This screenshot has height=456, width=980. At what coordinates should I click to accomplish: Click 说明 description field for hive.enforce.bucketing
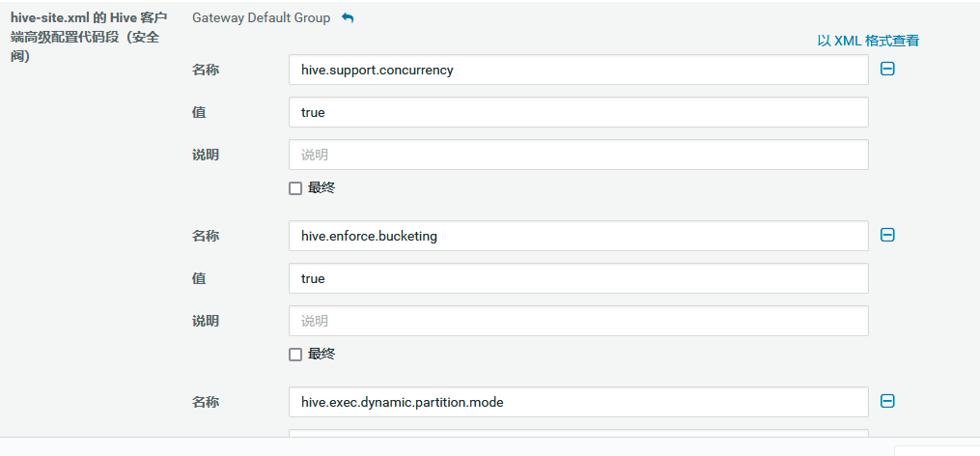pos(577,321)
